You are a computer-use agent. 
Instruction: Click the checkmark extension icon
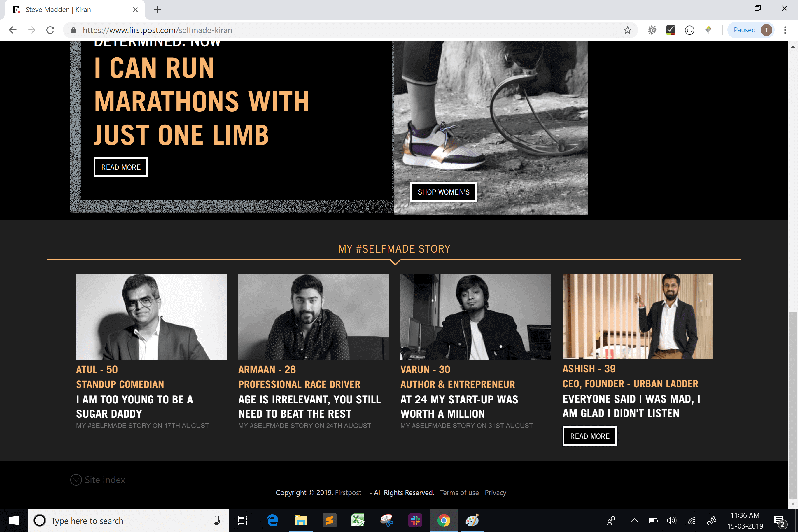(x=671, y=30)
